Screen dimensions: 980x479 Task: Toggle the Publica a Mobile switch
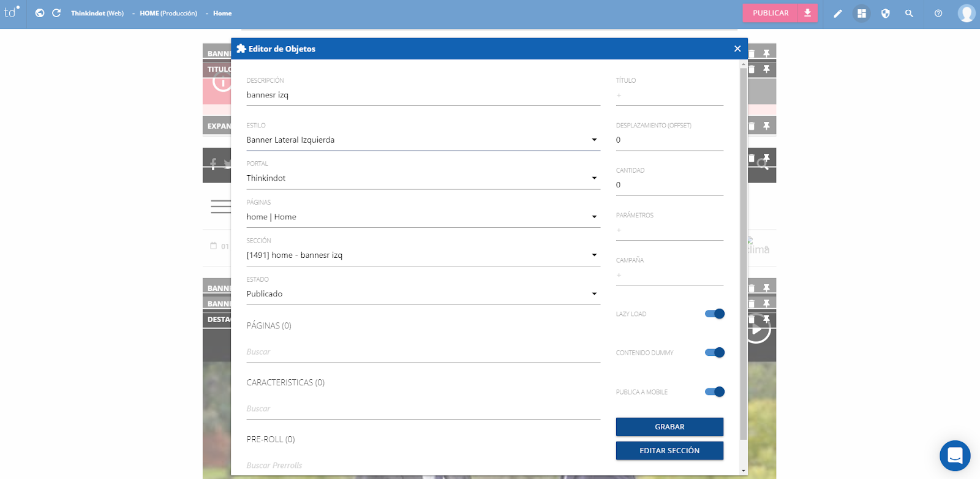coord(714,392)
